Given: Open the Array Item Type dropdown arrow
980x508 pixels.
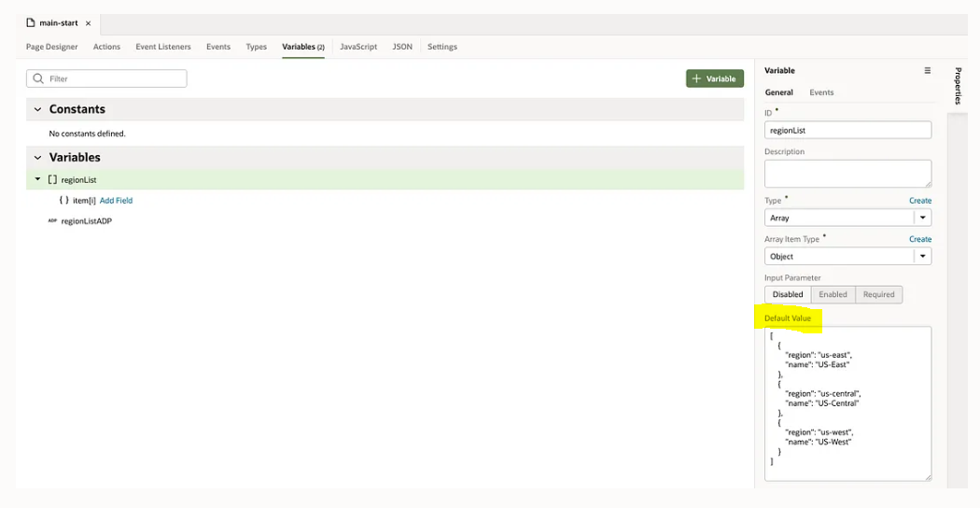Looking at the screenshot, I should pos(922,257).
